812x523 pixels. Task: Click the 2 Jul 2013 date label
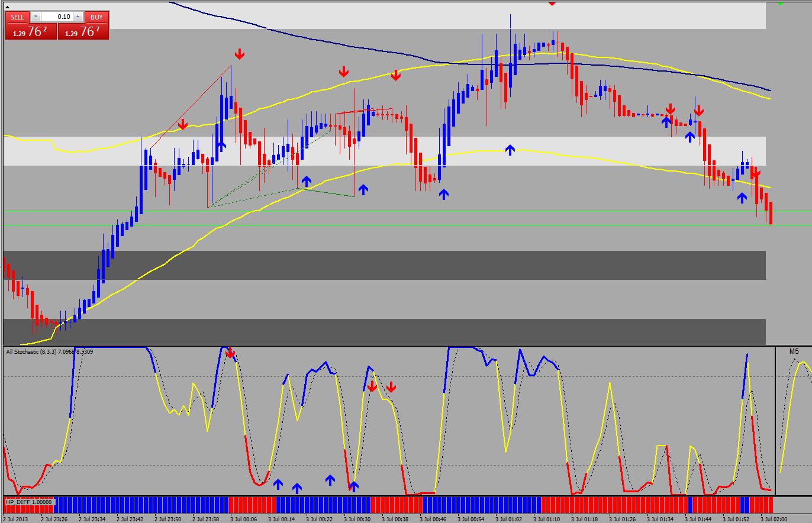point(14,519)
